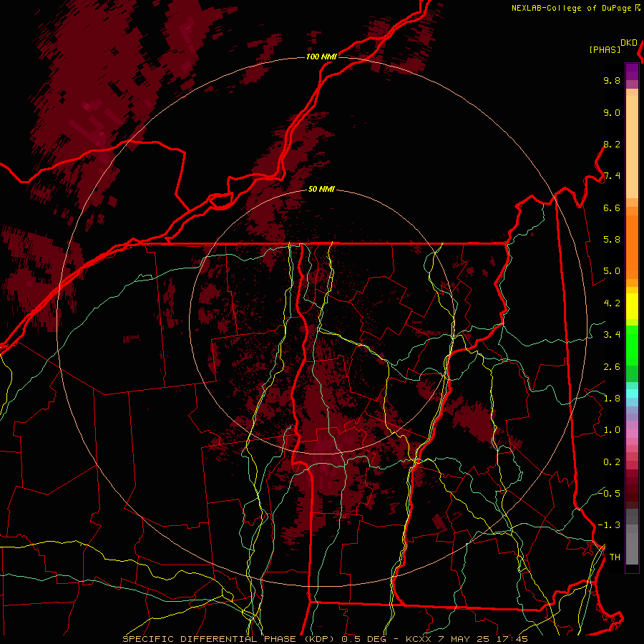Image resolution: width=644 pixels, height=644 pixels.
Task: Select the 1.0 value on the color scale
Action: (612, 430)
